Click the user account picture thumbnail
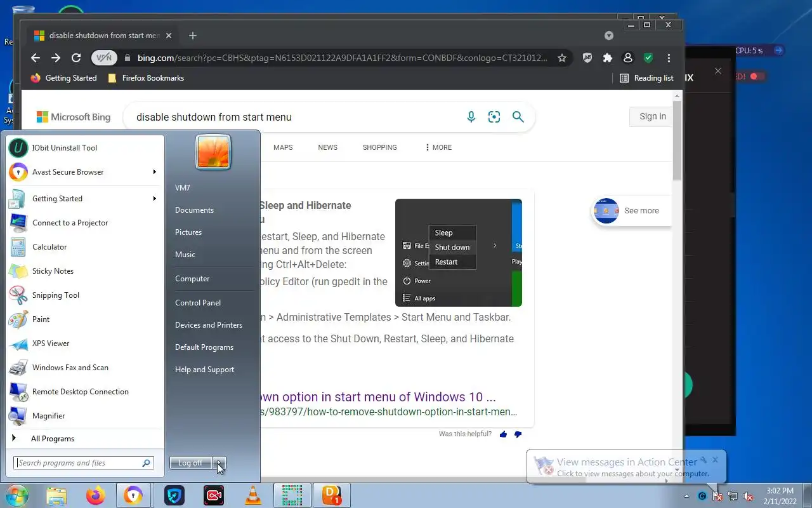 (213, 152)
